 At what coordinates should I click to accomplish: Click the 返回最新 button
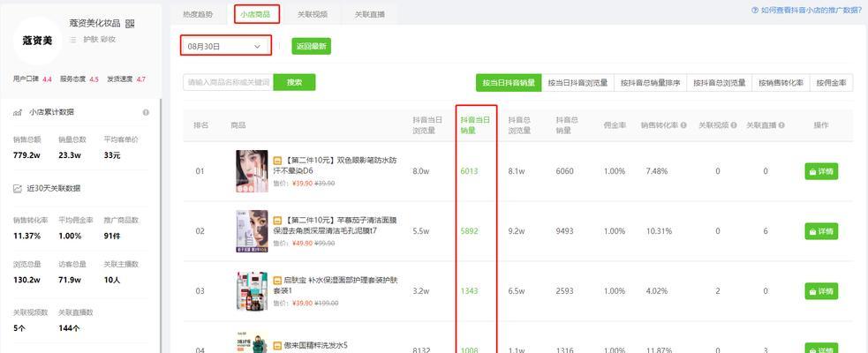pyautogui.click(x=311, y=47)
